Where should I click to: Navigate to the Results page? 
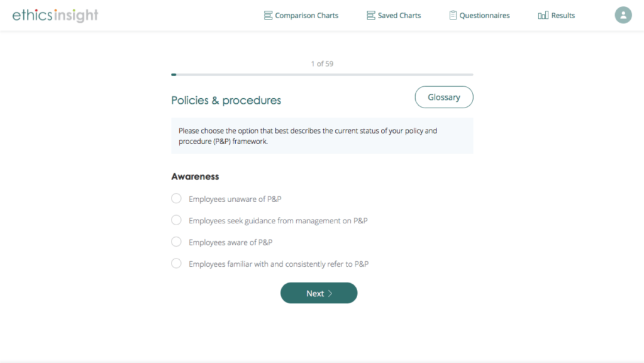(x=563, y=16)
